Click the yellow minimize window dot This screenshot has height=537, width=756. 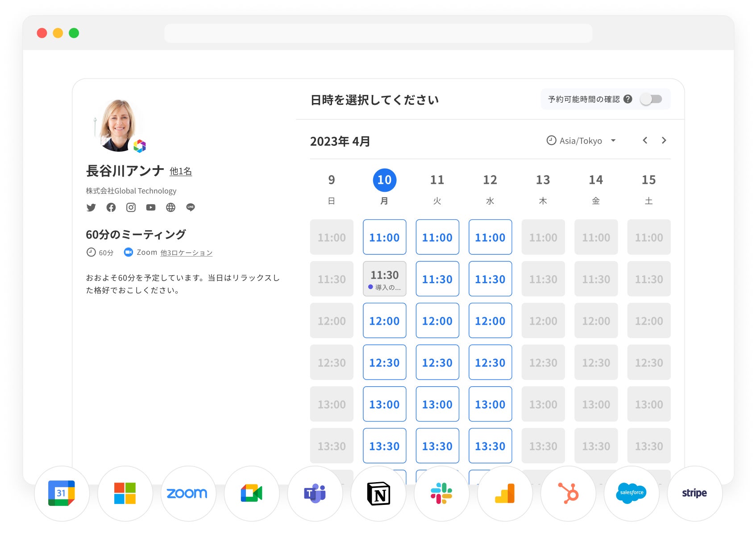(58, 33)
